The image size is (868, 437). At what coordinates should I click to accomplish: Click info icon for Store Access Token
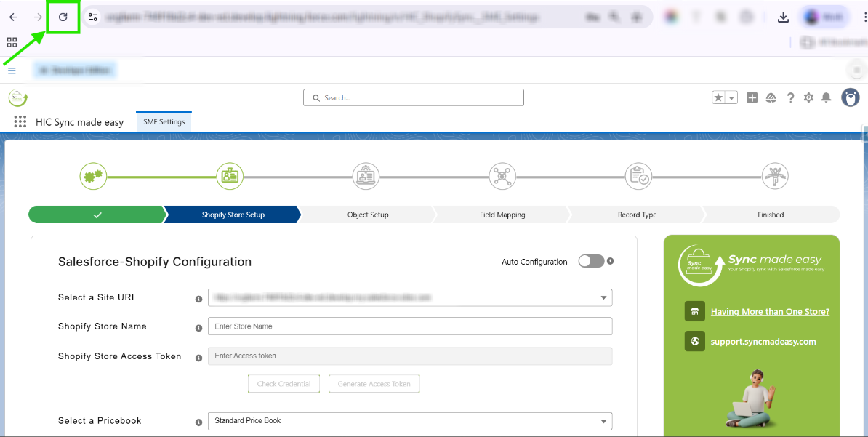[198, 358]
